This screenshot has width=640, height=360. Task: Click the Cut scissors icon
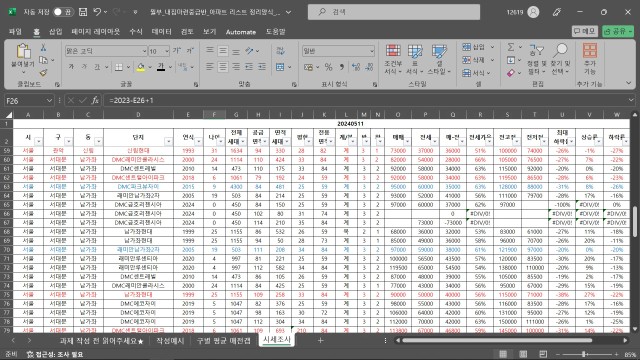[x=43, y=48]
